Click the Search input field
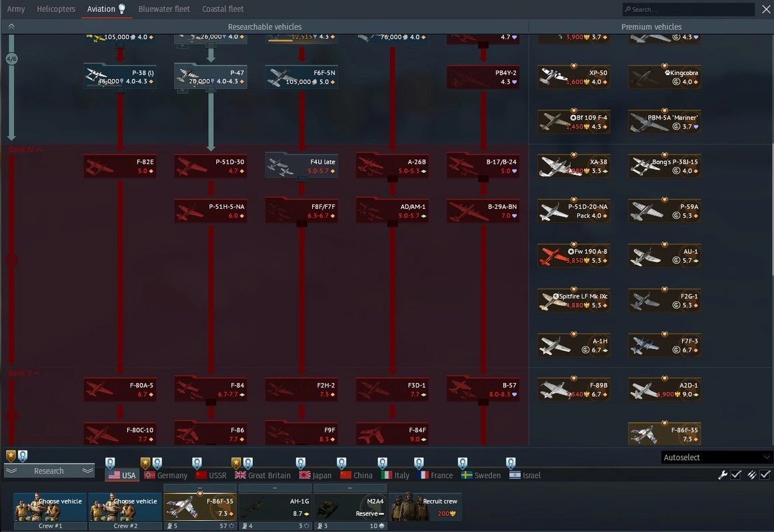Viewport: 774px width, 532px height. click(x=688, y=9)
